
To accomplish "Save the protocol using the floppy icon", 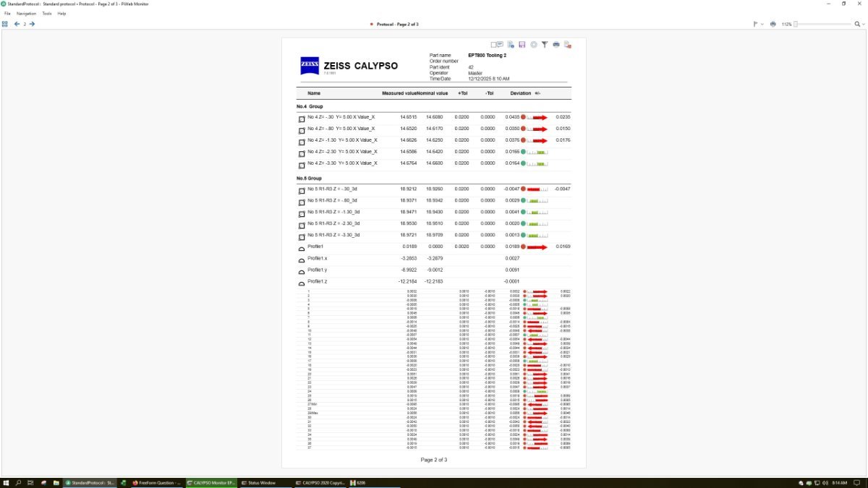I will pyautogui.click(x=522, y=45).
